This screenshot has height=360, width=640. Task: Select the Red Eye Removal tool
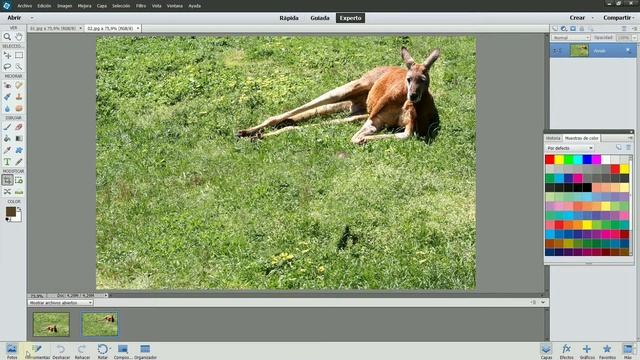(7, 85)
